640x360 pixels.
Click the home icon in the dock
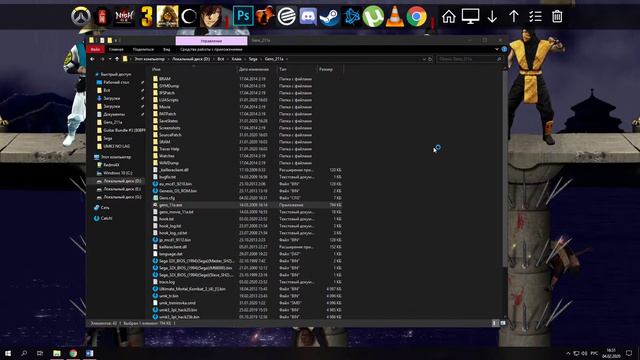pos(449,17)
